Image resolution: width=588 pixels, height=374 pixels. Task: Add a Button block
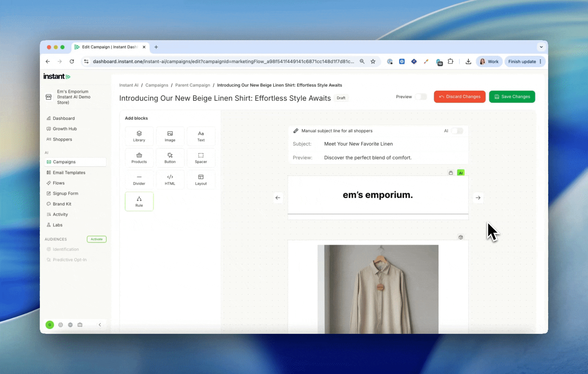(x=170, y=158)
